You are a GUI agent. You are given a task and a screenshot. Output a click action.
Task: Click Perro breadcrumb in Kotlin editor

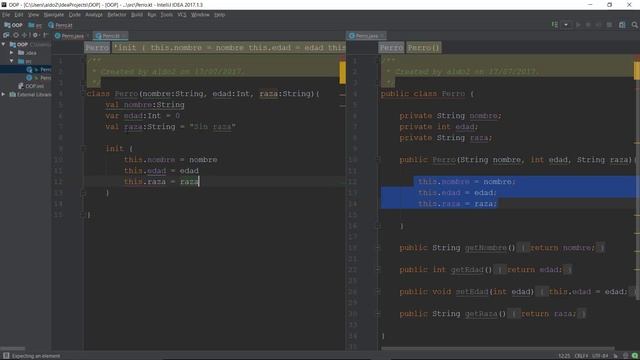[x=97, y=48]
